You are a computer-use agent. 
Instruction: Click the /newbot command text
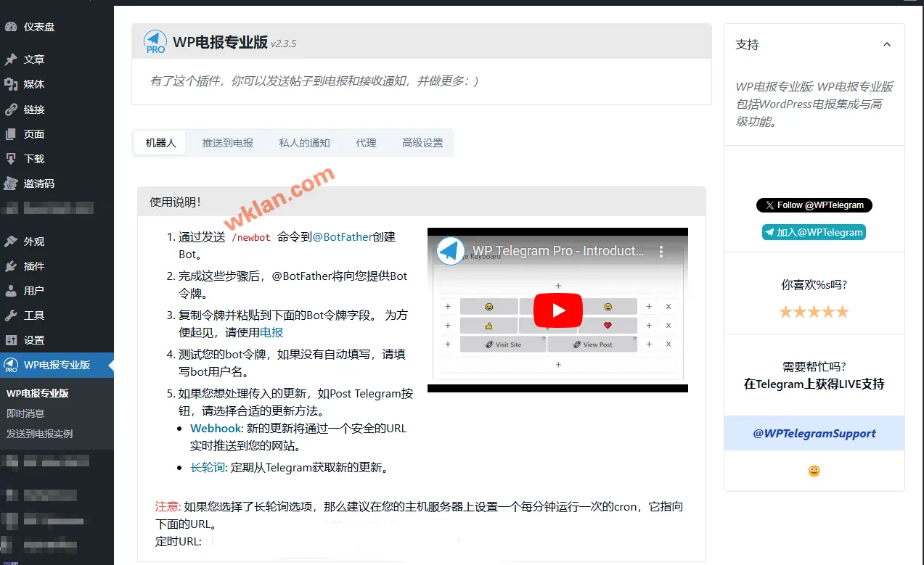click(251, 238)
